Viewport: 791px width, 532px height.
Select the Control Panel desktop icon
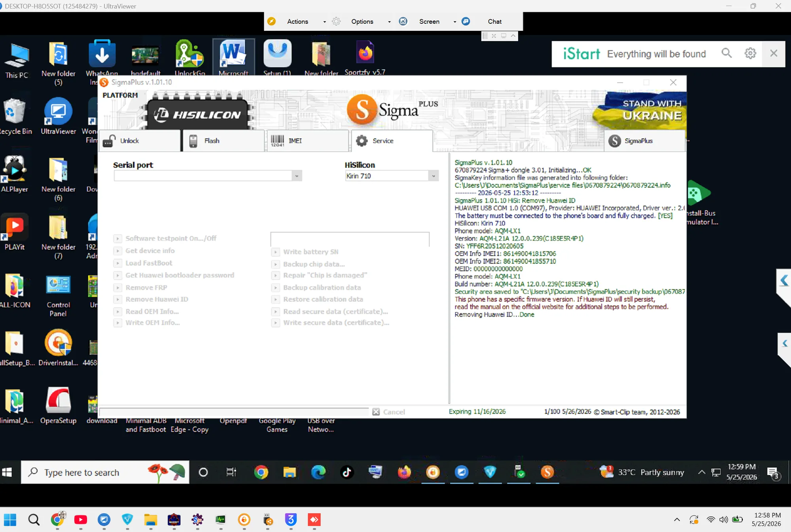point(58,296)
